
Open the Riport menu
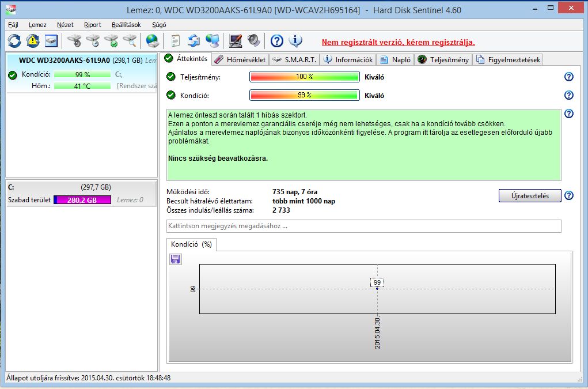(x=93, y=25)
